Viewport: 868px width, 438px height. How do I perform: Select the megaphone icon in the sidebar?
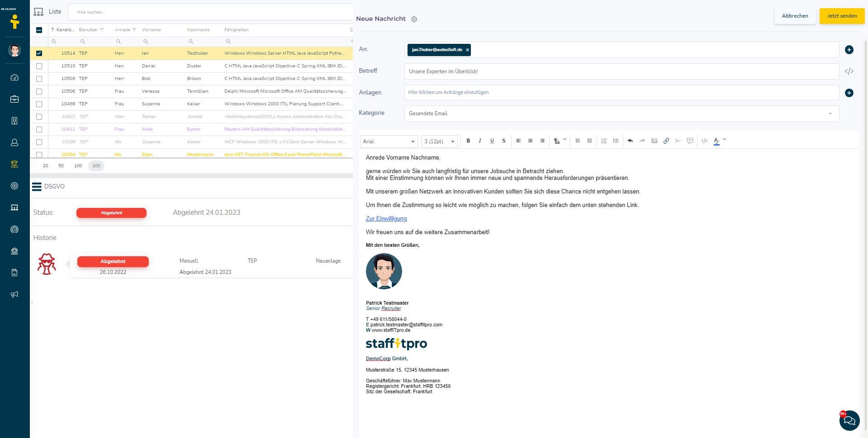pos(14,294)
